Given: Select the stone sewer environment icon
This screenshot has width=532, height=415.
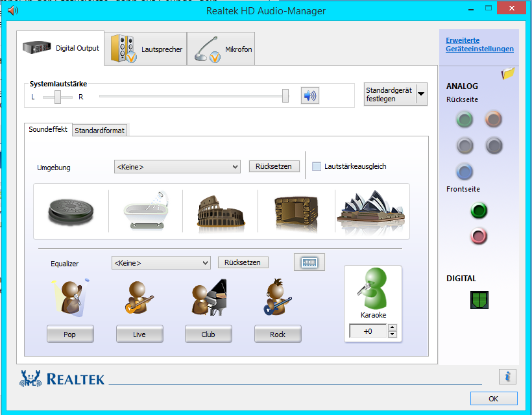Looking at the screenshot, I should click(x=71, y=212).
